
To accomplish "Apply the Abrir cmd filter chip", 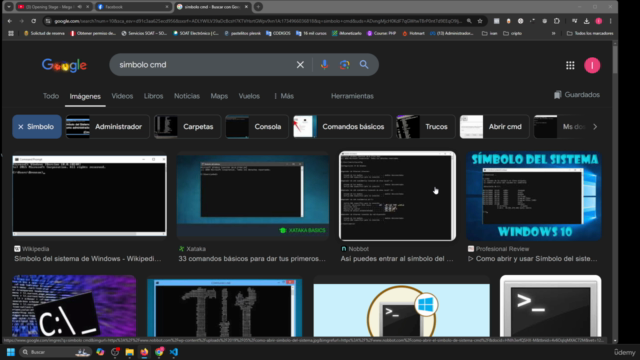I will click(x=494, y=127).
